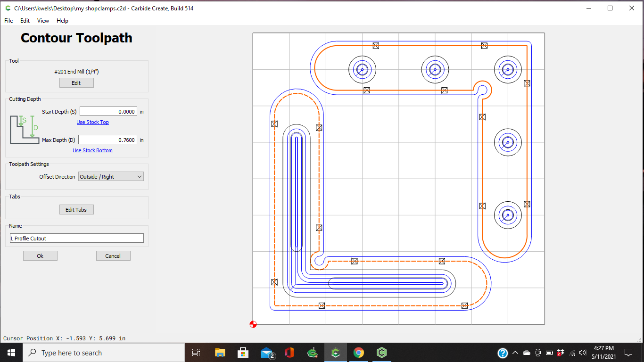Open the Windows Start menu
644x362 pixels.
(x=11, y=353)
